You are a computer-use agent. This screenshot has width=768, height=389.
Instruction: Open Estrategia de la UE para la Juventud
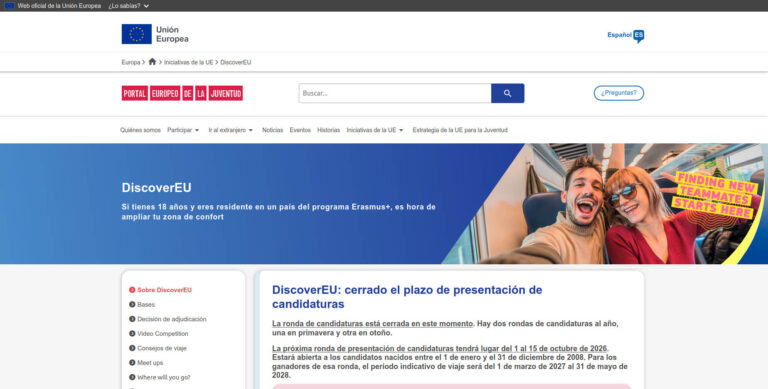[x=460, y=130]
